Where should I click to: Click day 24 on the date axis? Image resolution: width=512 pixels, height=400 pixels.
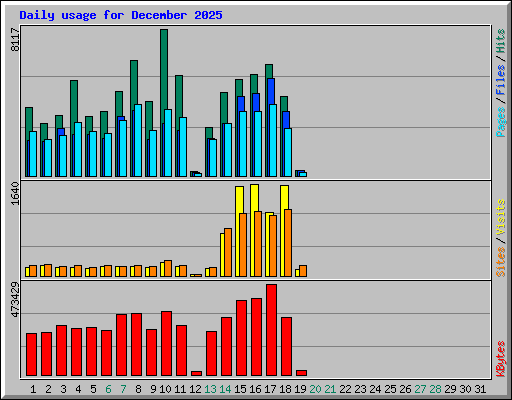click(375, 389)
